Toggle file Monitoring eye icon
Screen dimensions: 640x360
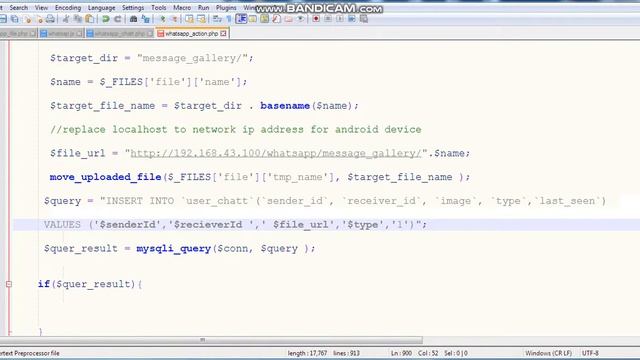[x=300, y=19]
